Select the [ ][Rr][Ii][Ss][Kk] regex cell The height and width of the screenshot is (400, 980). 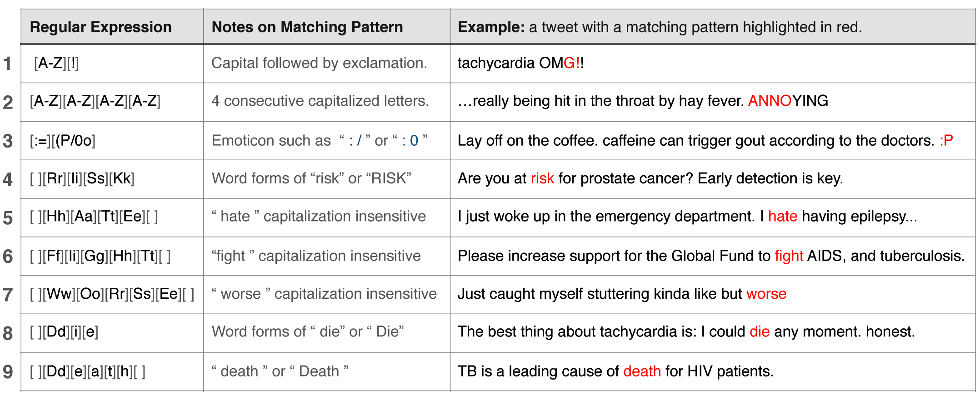[x=82, y=178]
